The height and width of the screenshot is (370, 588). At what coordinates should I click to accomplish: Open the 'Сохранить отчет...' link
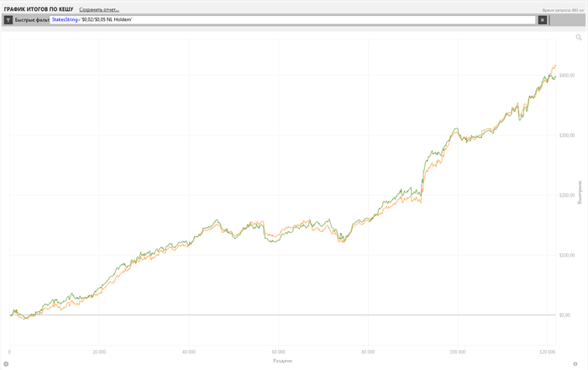coord(99,10)
